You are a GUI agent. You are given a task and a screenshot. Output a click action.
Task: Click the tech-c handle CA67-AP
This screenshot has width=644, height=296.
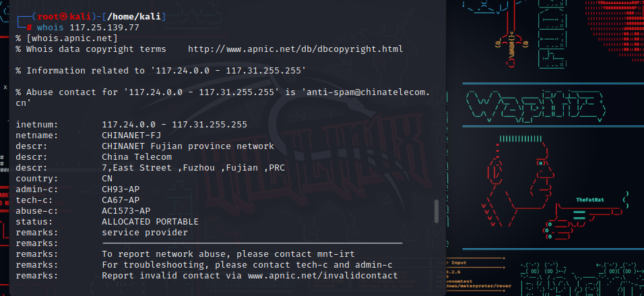pos(121,200)
